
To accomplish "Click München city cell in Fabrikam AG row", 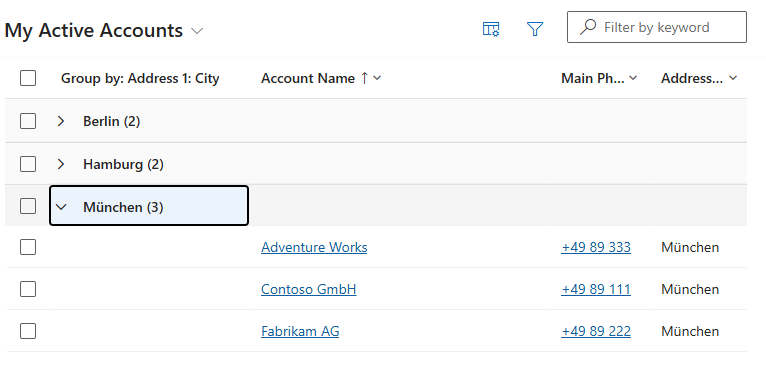I will (690, 331).
